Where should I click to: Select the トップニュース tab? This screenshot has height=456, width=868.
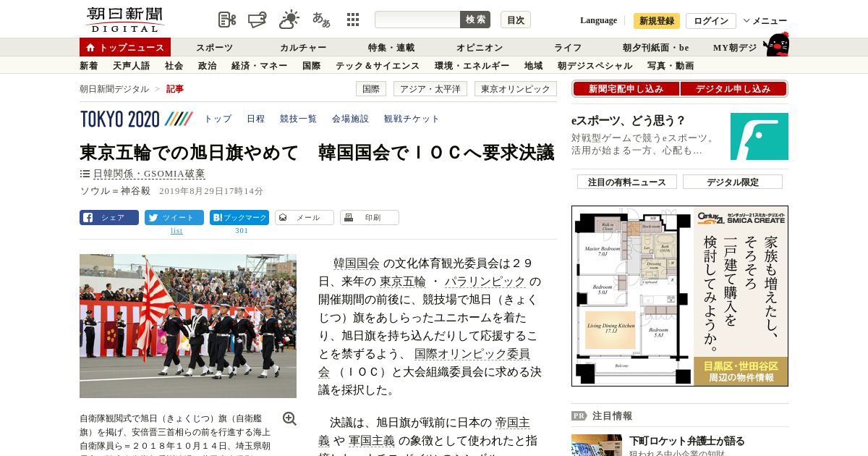(x=125, y=48)
